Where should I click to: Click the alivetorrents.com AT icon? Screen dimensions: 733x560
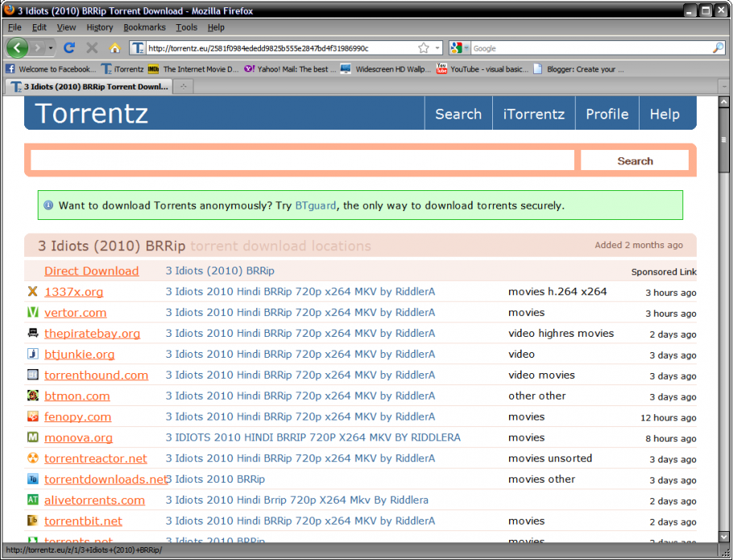(x=33, y=500)
